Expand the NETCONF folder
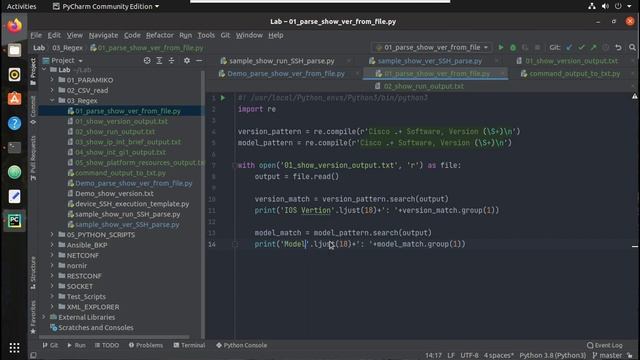The width and height of the screenshot is (640, 360). click(x=52, y=256)
